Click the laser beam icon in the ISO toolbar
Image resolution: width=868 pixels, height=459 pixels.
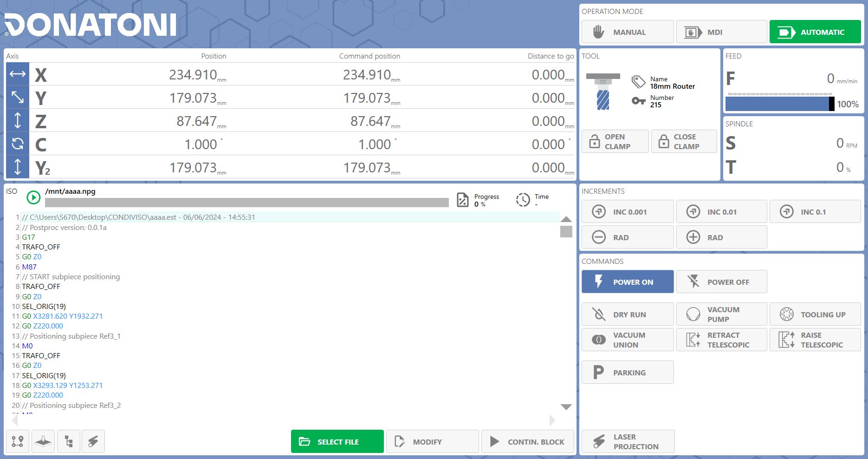93,441
